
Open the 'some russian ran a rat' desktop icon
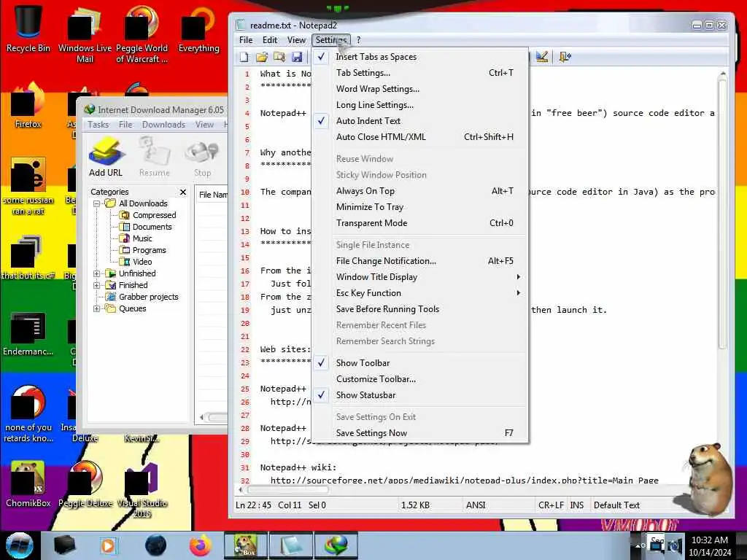click(x=28, y=186)
